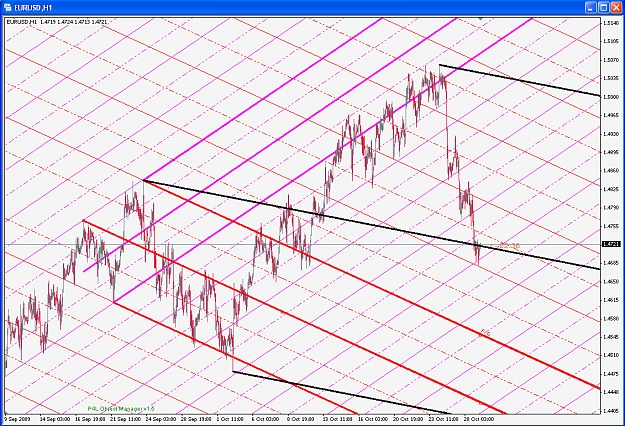Viewport: 625px width, 426px height.
Task: Click the EURUSD,H1 window title text
Action: (x=33, y=8)
